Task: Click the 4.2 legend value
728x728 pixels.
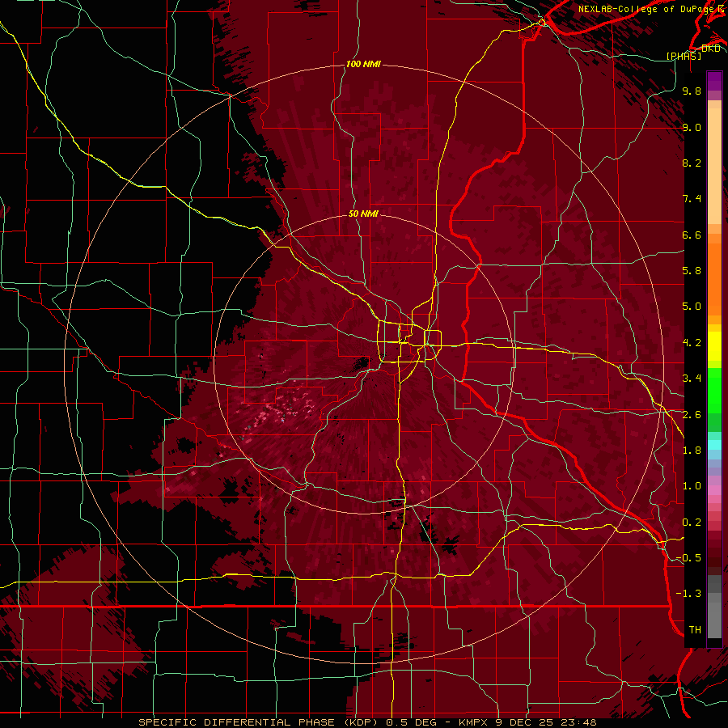Action: (692, 343)
